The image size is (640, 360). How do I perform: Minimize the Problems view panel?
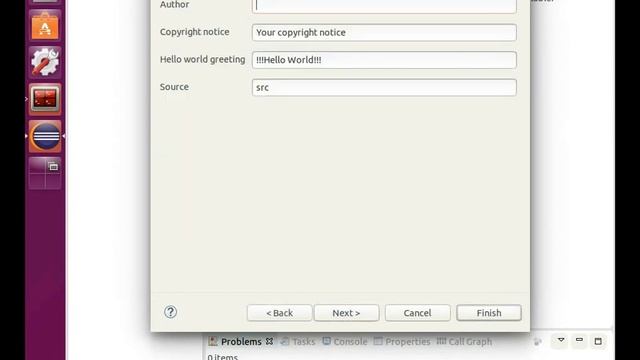click(x=579, y=340)
